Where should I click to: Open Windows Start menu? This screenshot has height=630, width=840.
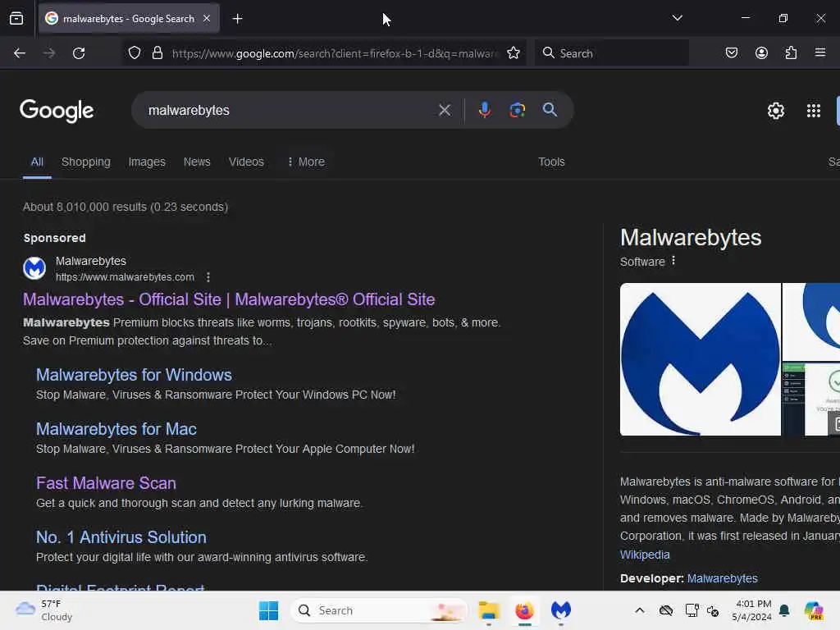(x=268, y=610)
